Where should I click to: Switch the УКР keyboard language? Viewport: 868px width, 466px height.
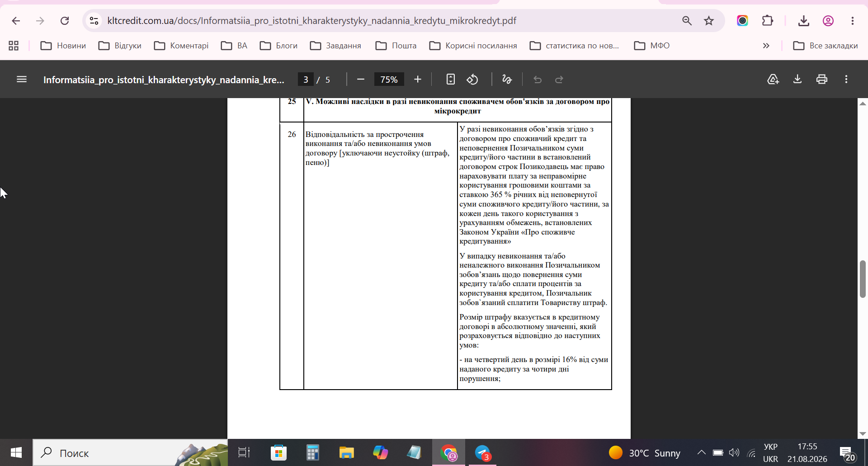(x=771, y=453)
